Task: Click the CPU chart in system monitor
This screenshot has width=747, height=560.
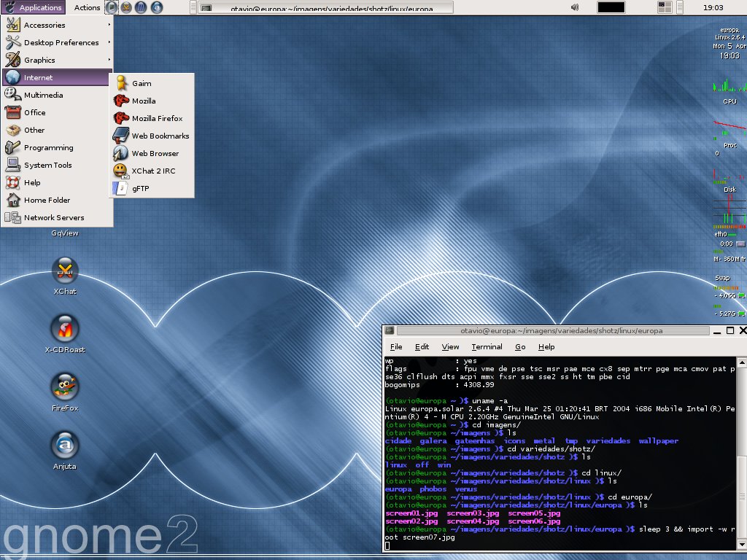Action: tap(729, 87)
